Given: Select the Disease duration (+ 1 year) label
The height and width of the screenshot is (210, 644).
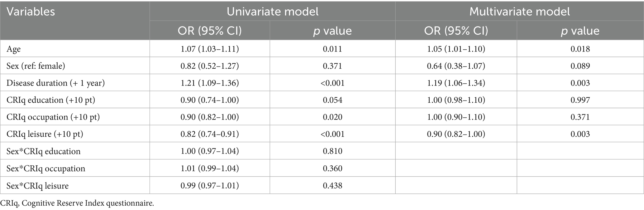Looking at the screenshot, I should click(55, 83).
